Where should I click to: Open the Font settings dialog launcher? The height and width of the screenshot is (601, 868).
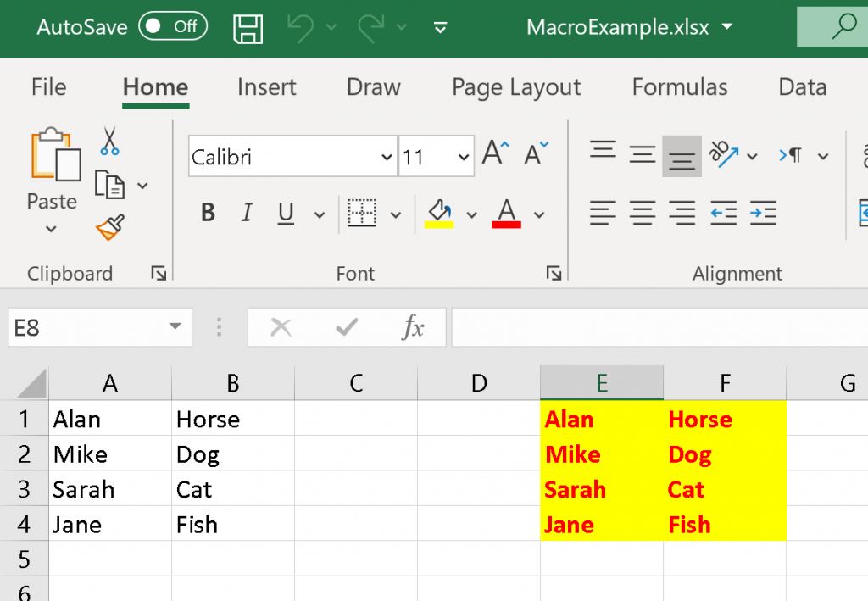coord(554,273)
